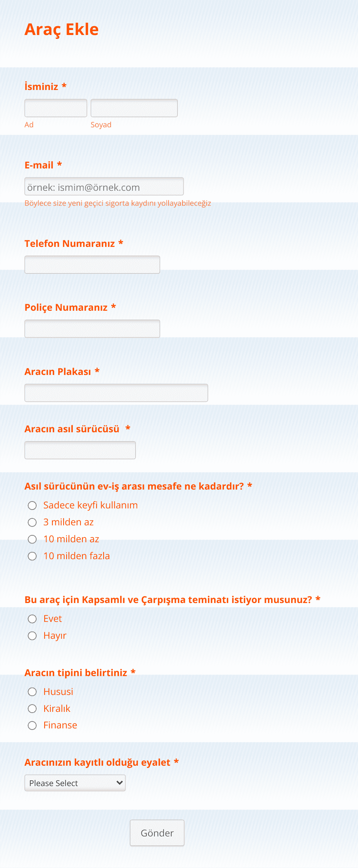358x868 pixels.
Task: Click the Aracın Plakası field
Action: [x=116, y=393]
